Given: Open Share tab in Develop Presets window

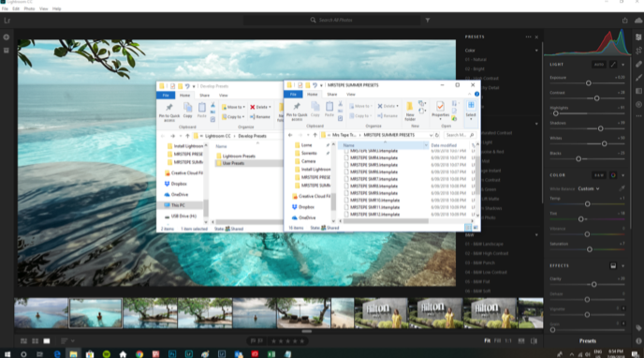Looking at the screenshot, I should (x=204, y=96).
